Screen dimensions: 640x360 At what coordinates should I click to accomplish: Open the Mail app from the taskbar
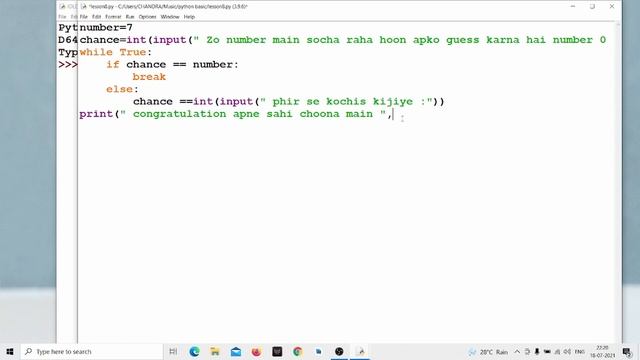point(236,351)
